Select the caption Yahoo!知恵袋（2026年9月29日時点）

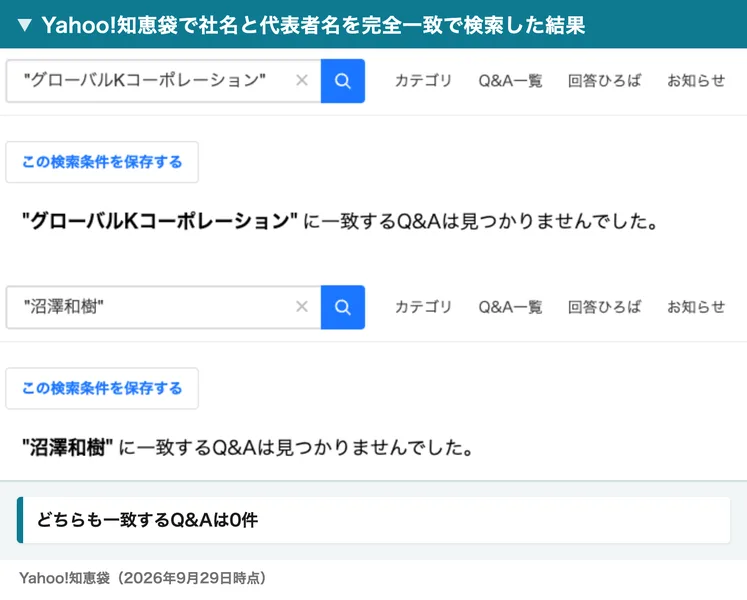tap(142, 578)
